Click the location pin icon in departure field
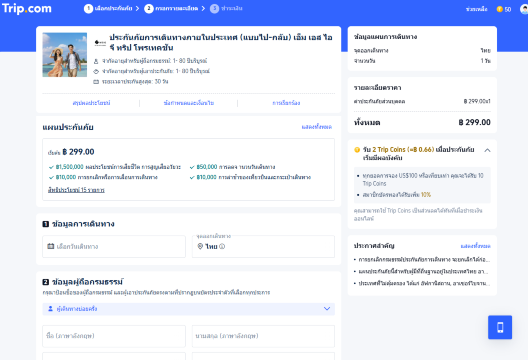528x360 pixels. (x=200, y=246)
